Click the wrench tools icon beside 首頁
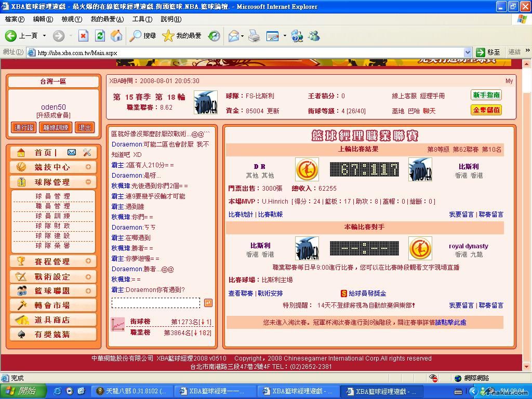Viewport: 532px width, 399px height. click(x=87, y=152)
